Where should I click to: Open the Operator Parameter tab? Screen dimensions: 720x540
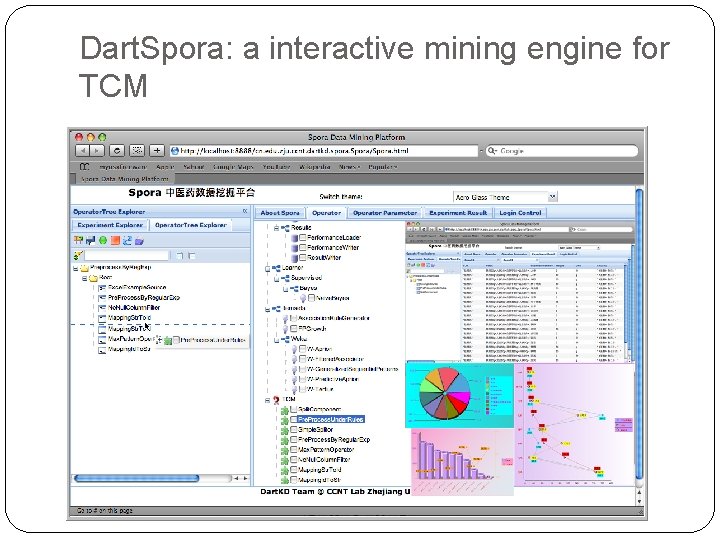(385, 213)
